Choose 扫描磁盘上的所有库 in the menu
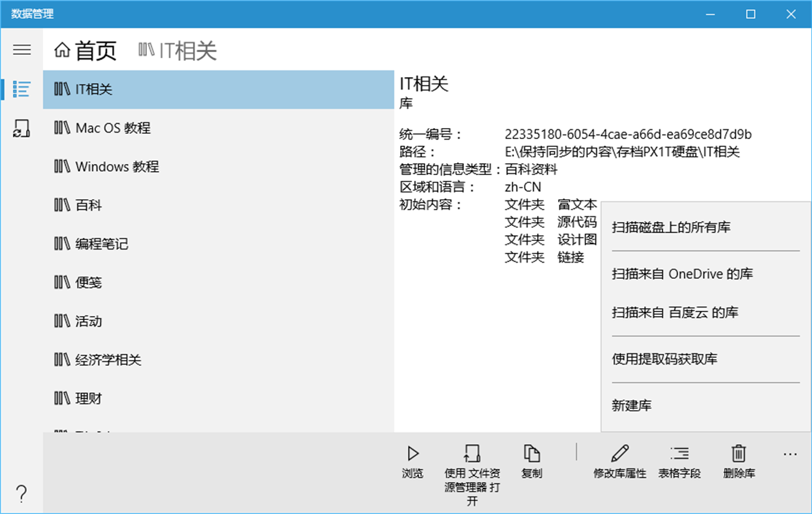Viewport: 812px width, 514px height. pyautogui.click(x=670, y=227)
